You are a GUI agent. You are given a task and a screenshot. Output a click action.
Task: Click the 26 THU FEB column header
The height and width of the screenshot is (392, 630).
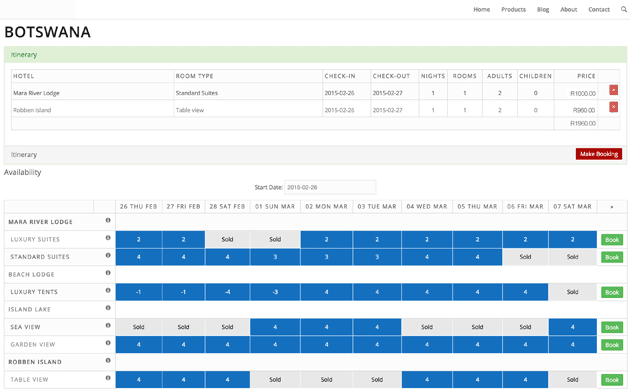tap(139, 206)
